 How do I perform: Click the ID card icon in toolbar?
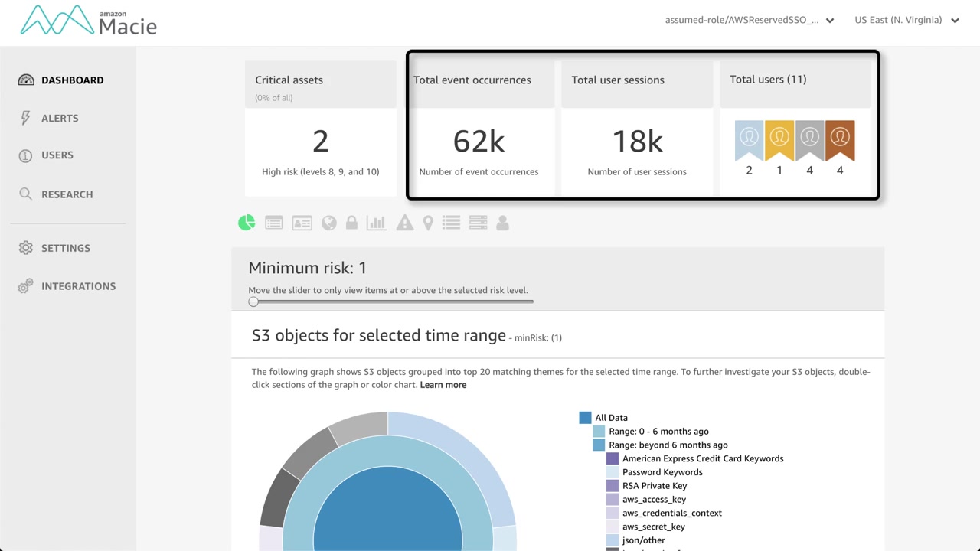pos(302,223)
